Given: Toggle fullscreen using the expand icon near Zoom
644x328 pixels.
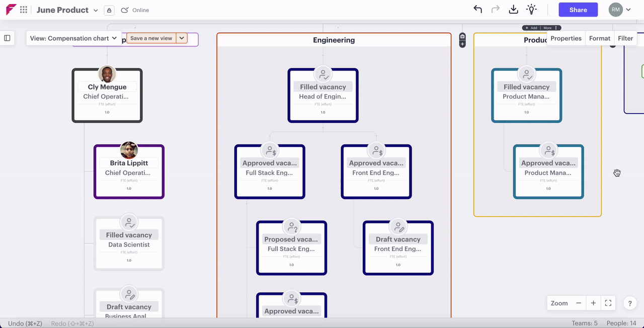Looking at the screenshot, I should 608,303.
